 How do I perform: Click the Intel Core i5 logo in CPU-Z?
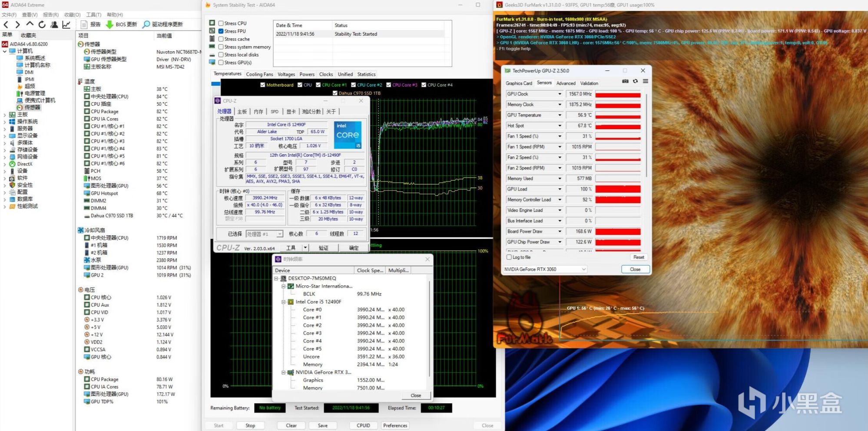[348, 135]
